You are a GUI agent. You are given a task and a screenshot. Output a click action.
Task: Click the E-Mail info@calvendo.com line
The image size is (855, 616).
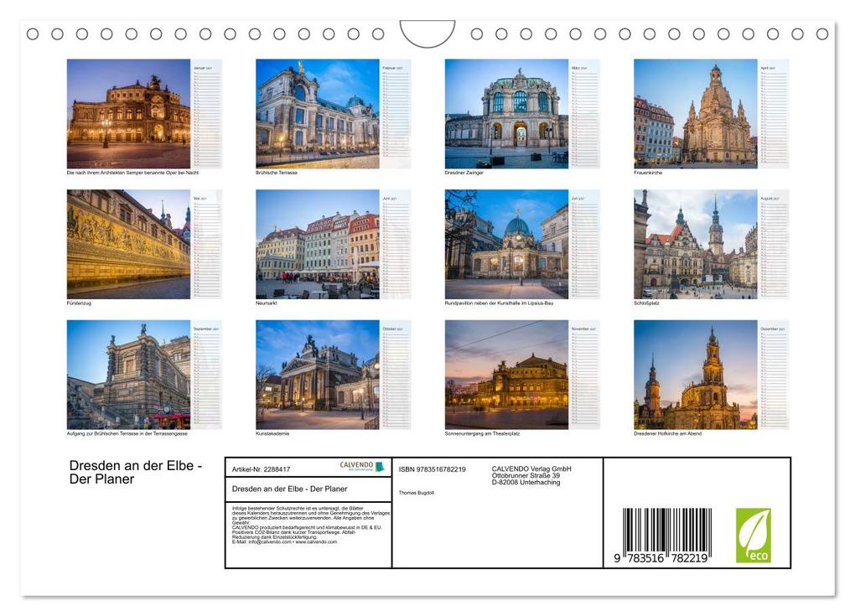click(x=285, y=542)
